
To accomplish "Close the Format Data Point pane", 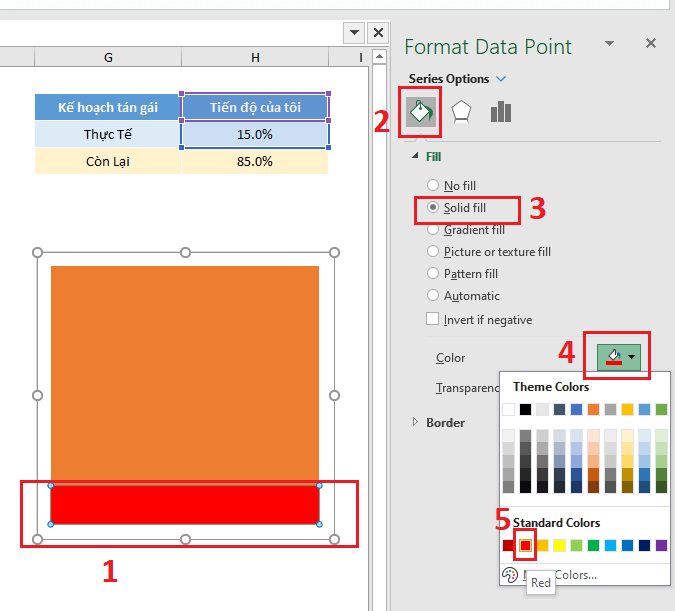I will (651, 43).
